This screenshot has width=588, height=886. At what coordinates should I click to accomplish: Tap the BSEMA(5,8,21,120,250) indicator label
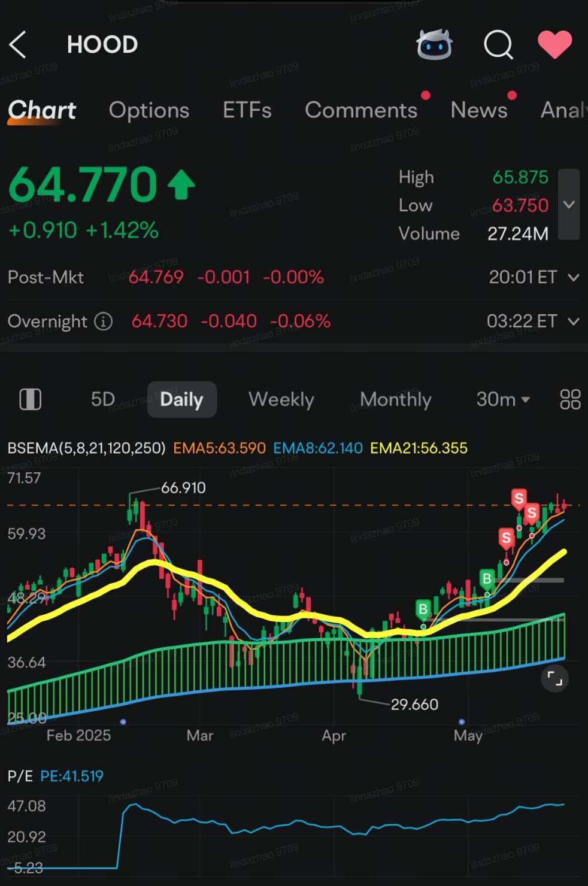(86, 448)
